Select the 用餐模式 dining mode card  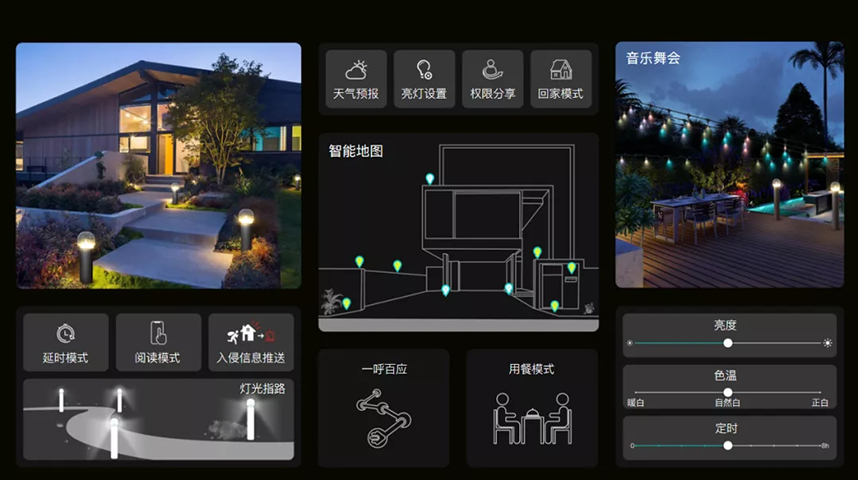point(532,408)
